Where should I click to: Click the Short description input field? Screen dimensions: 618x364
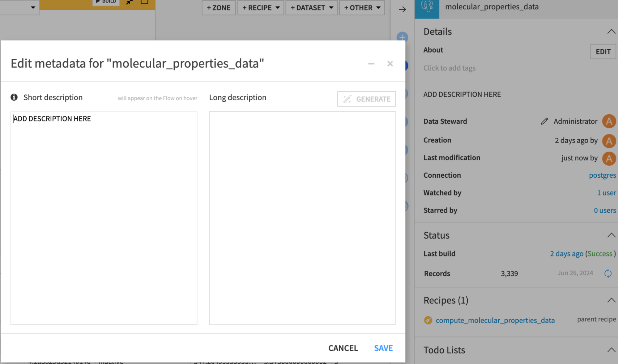104,217
